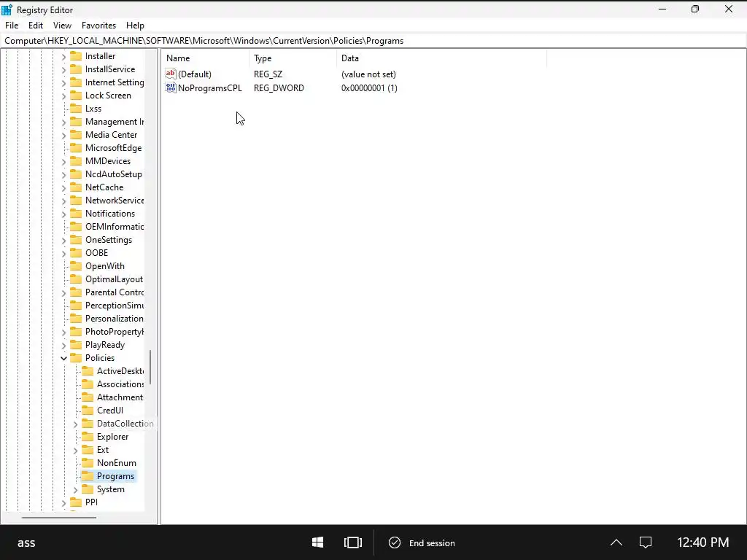Click the OOBE folder icon
This screenshot has height=560, width=747.
point(76,253)
